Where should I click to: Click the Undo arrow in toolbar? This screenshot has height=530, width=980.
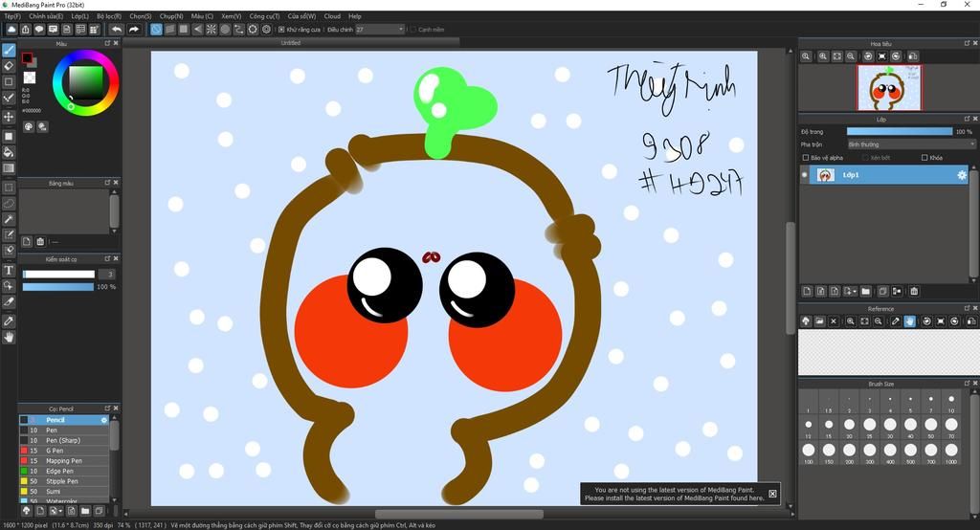tap(117, 30)
